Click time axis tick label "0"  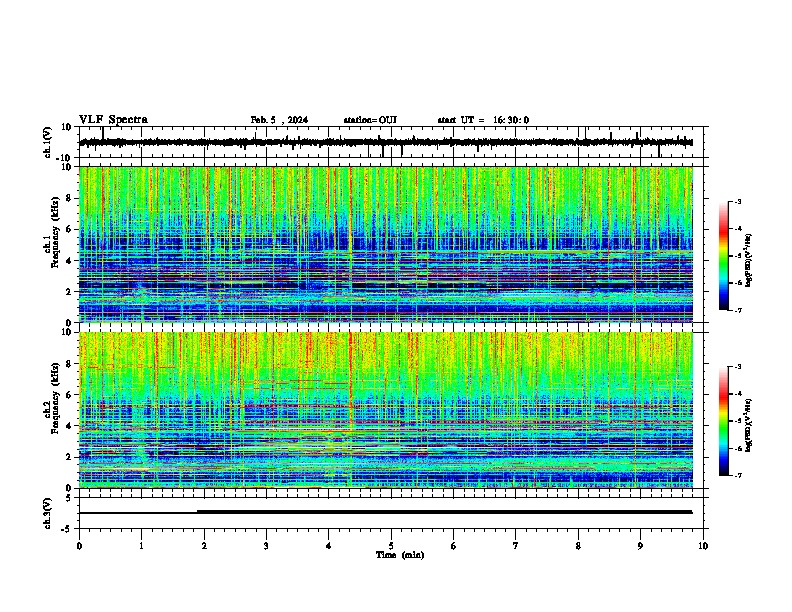(x=79, y=546)
